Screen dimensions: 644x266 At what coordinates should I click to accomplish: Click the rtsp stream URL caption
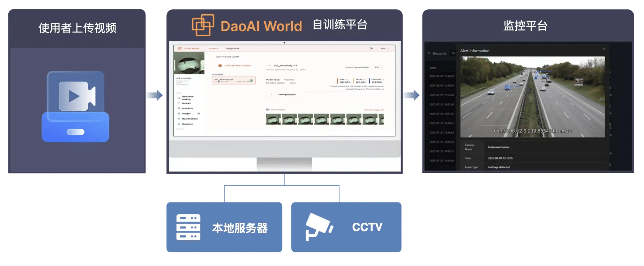click(532, 131)
